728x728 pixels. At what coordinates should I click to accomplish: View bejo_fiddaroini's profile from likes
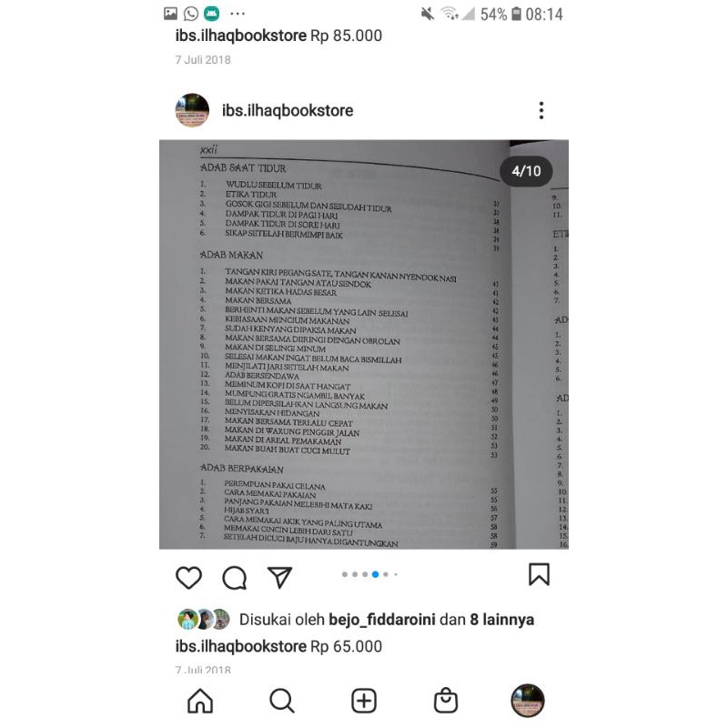tap(381, 620)
